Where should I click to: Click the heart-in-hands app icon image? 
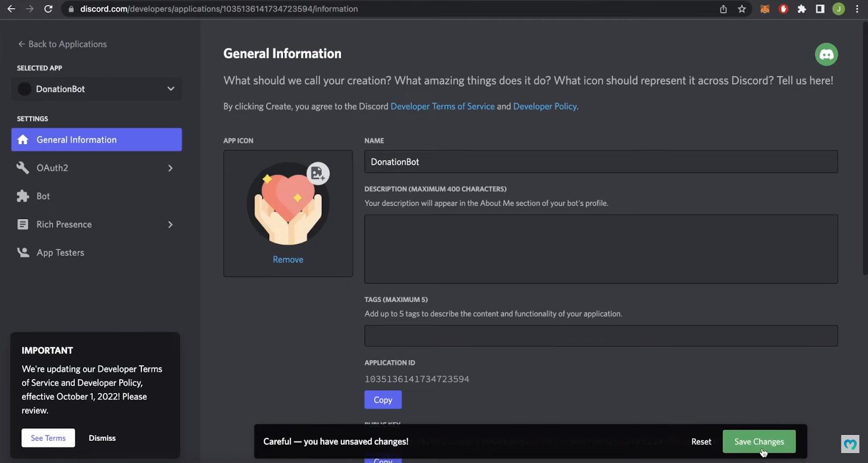(288, 203)
